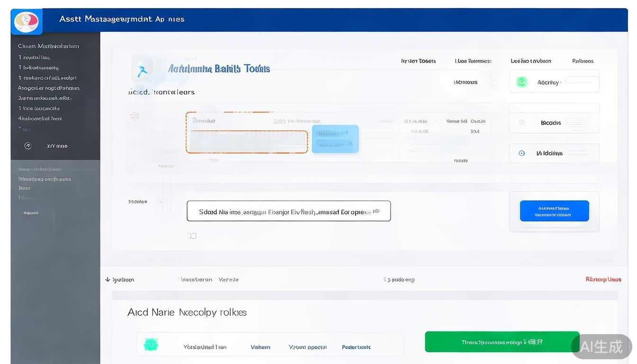Click the red Rlbrtorp Uees link
Screen dimensions: 637x364
[603, 279]
